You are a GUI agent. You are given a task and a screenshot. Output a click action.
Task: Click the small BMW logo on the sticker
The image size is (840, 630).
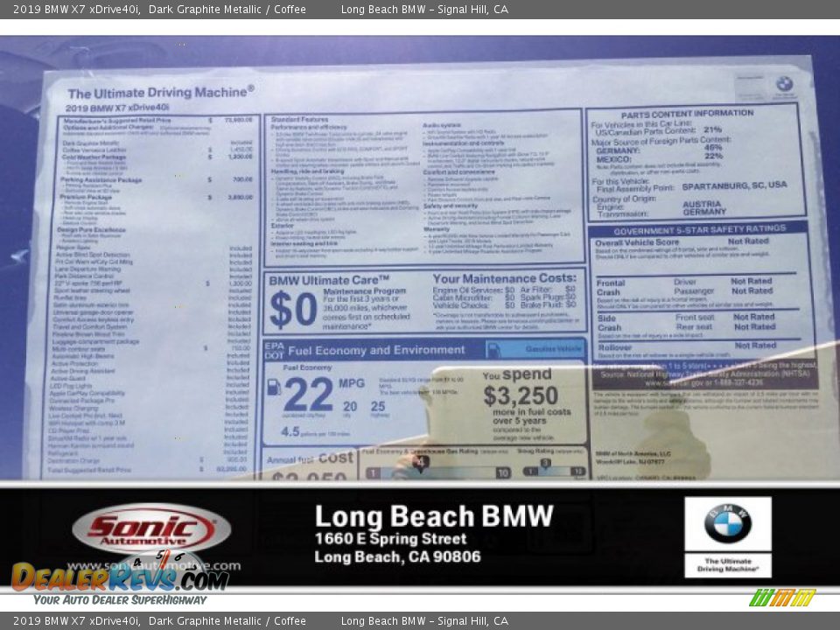[x=784, y=84]
